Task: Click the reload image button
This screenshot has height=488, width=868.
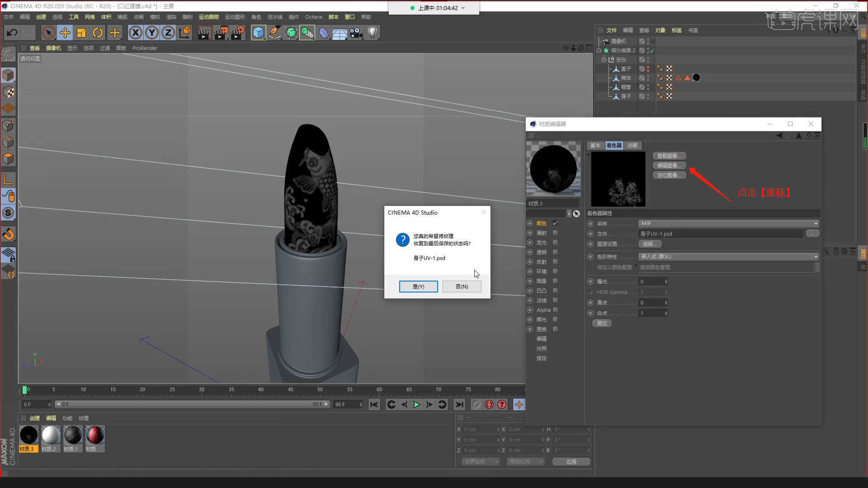Action: pos(669,156)
